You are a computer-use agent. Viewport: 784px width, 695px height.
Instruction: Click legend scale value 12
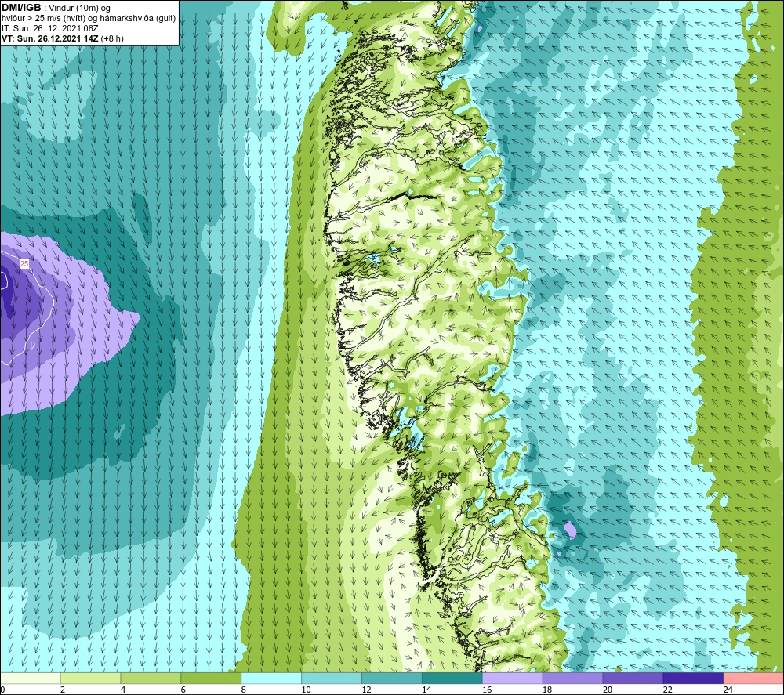(366, 690)
